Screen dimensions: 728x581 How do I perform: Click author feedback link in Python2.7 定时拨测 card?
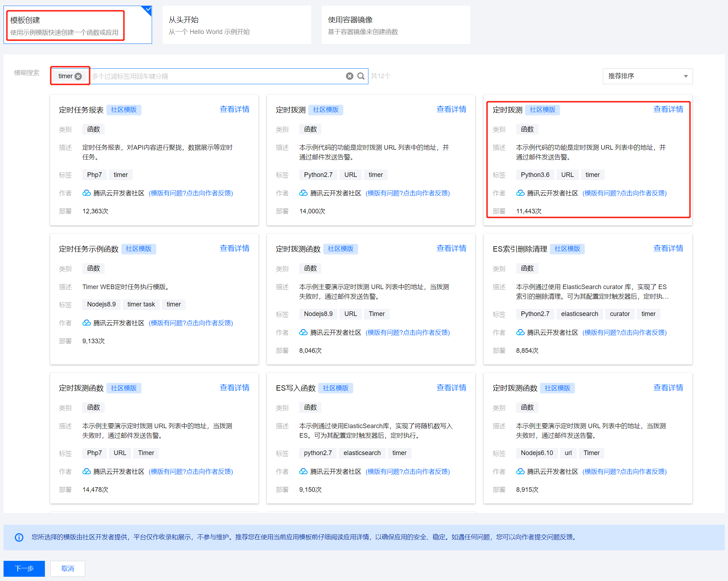408,193
